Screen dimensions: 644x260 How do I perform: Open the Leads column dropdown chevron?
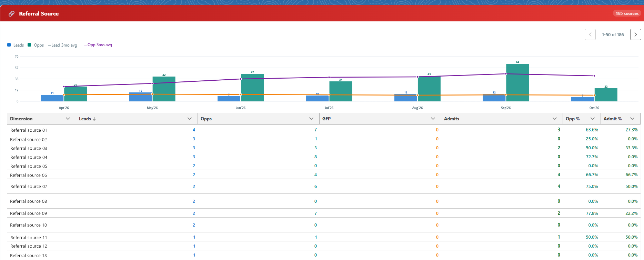click(x=190, y=119)
